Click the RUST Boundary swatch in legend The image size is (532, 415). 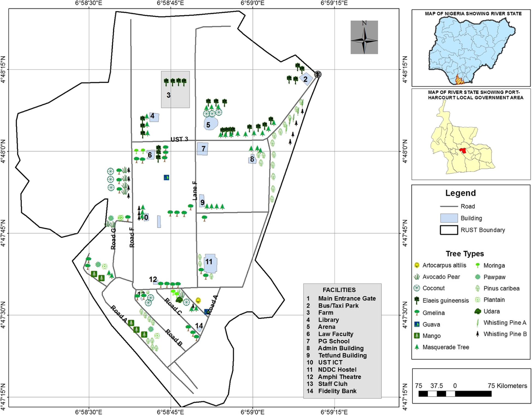click(x=449, y=230)
